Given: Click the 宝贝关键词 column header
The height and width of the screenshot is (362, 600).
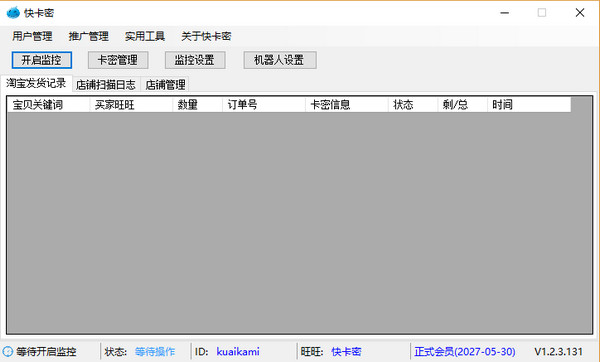Looking at the screenshot, I should [48, 104].
